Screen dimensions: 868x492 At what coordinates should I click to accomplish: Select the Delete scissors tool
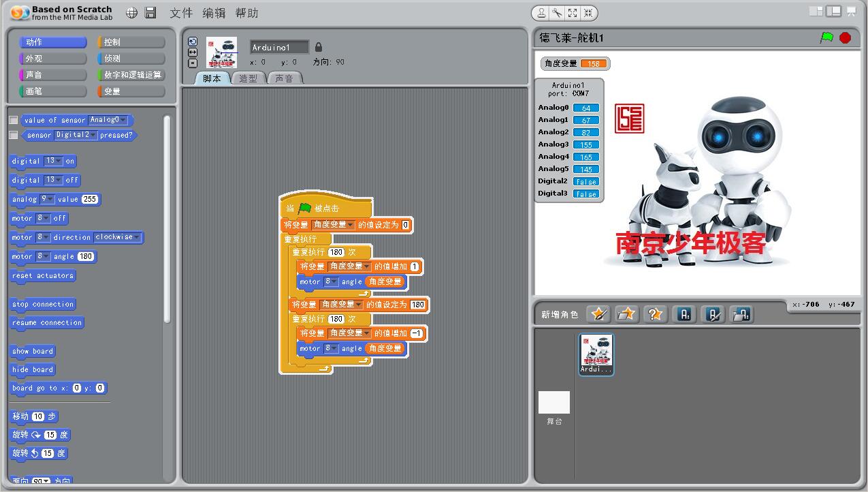pos(557,13)
